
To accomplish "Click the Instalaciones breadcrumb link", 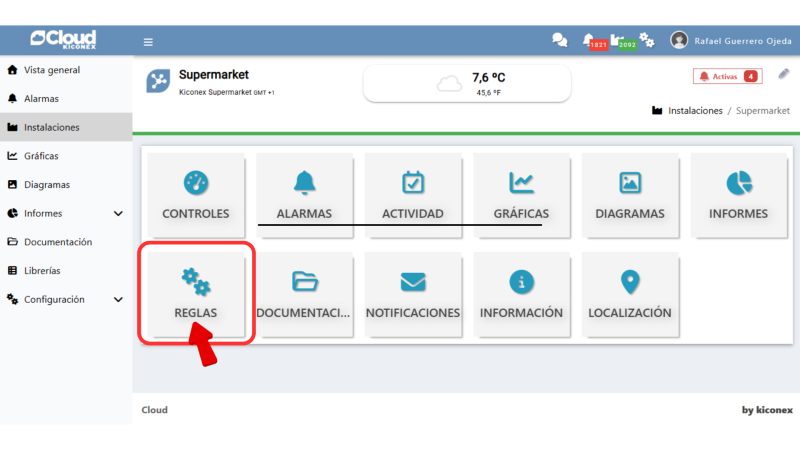I will [694, 110].
